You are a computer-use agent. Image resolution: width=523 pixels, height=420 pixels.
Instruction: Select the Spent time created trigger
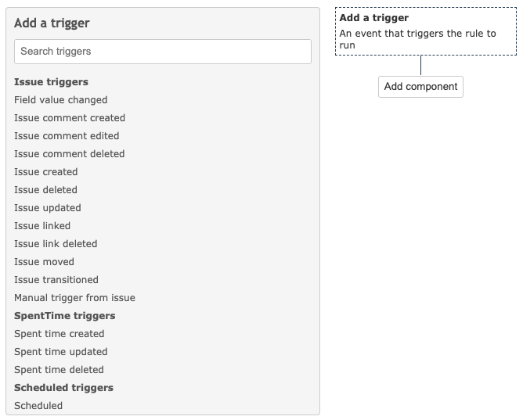tap(60, 334)
